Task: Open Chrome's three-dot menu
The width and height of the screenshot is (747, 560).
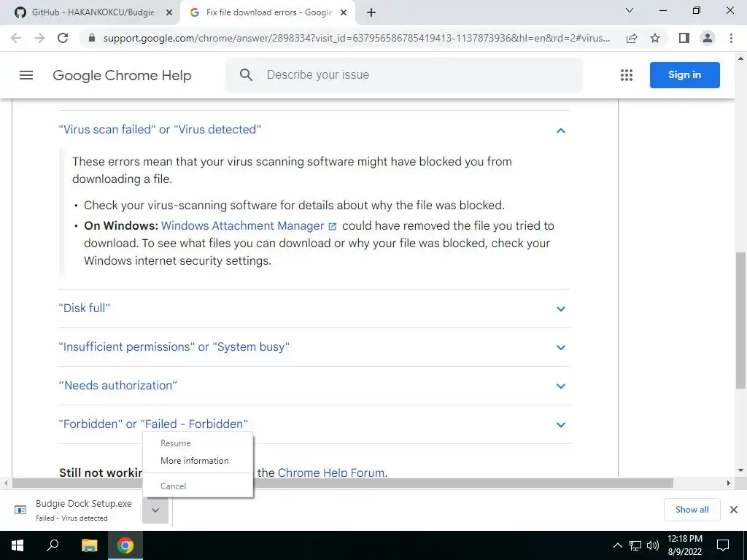Action: (731, 38)
